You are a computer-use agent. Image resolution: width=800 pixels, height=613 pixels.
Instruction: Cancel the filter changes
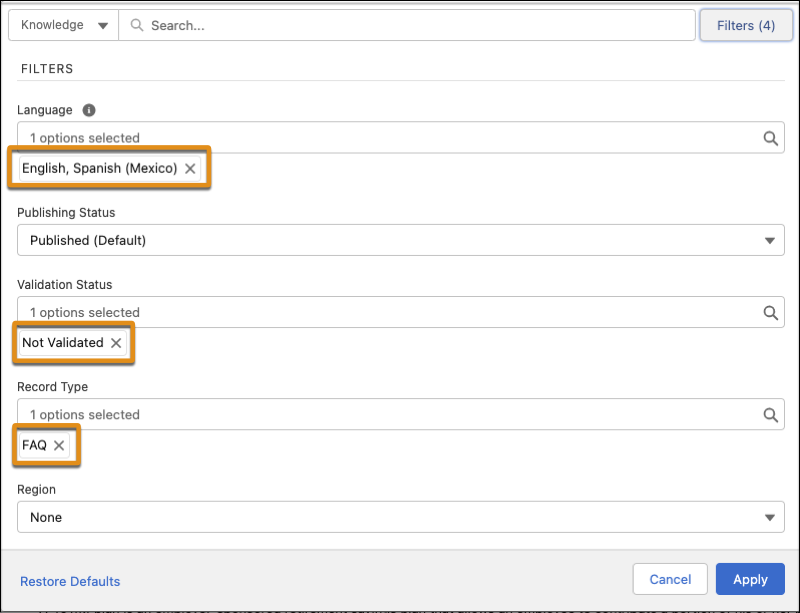(670, 579)
